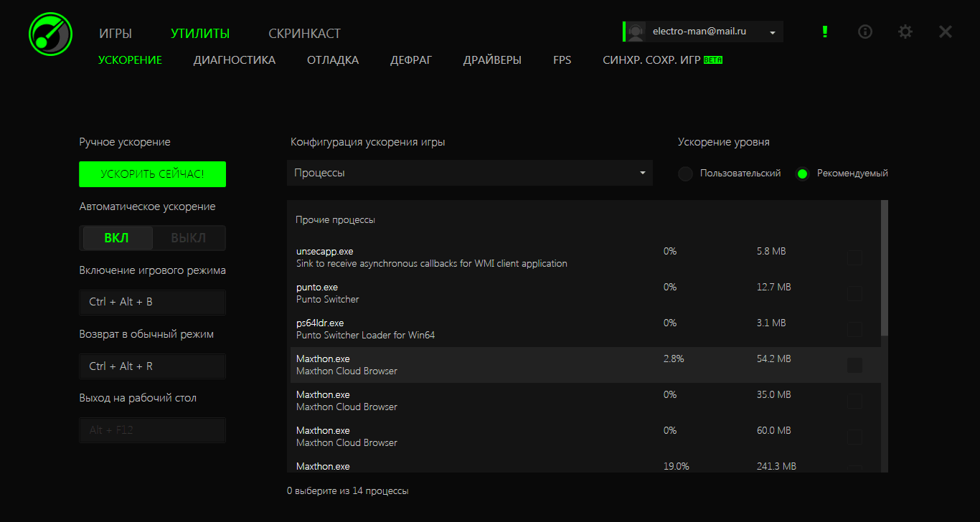The height and width of the screenshot is (522, 980).
Task: Check the Maxthon.exe 35.0 MB checkbox
Action: pyautogui.click(x=854, y=401)
